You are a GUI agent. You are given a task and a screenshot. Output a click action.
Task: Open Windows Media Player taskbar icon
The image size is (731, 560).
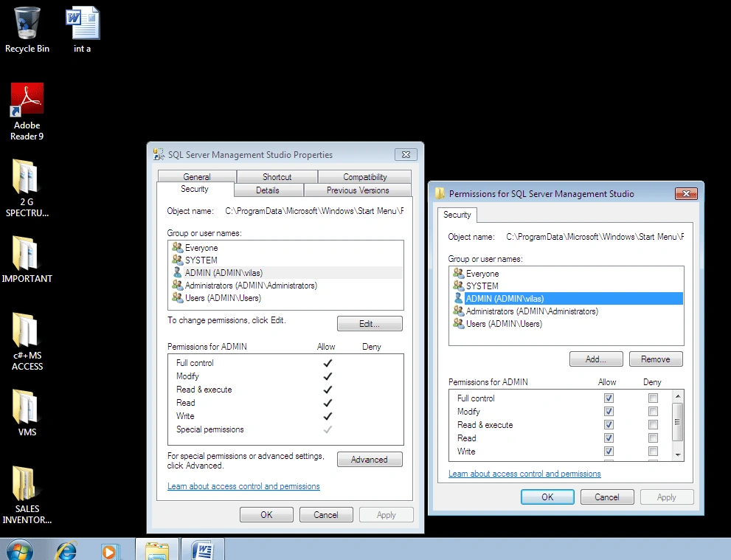pos(110,552)
